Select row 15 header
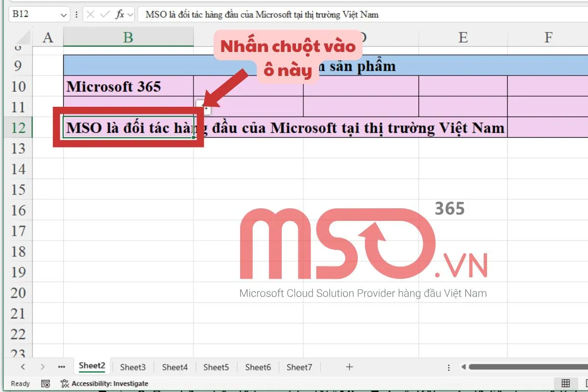 point(18,189)
